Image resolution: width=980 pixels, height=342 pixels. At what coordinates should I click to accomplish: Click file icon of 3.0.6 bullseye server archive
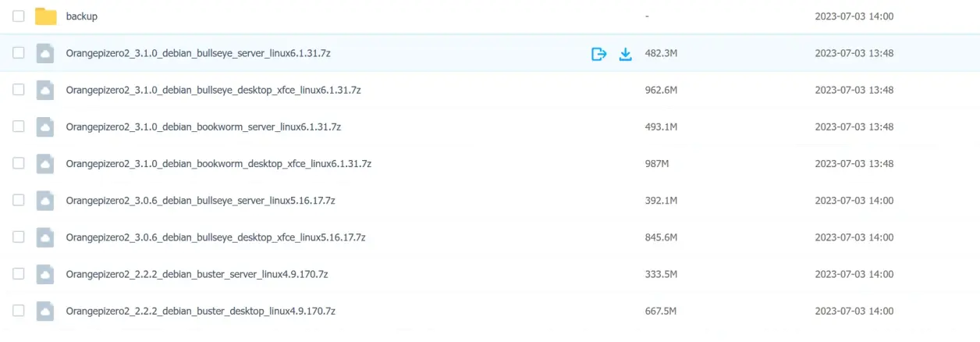click(46, 201)
